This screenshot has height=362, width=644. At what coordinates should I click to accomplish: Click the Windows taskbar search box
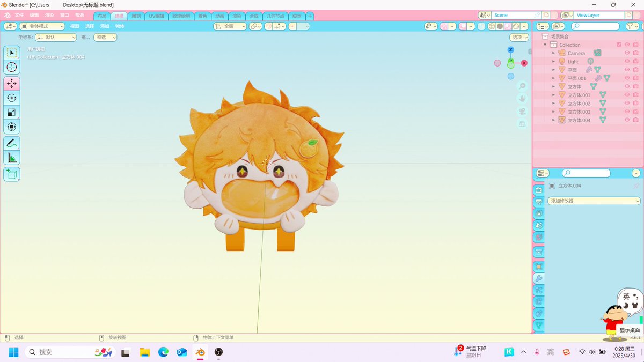click(x=70, y=352)
